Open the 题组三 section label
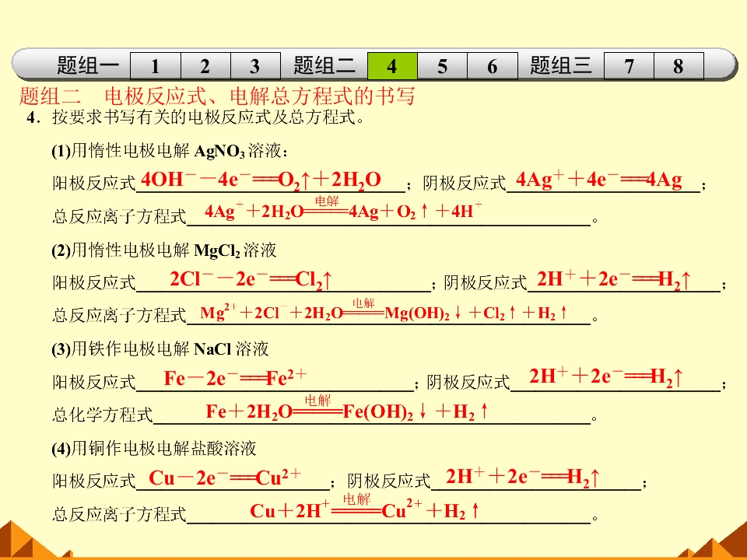747x560 pixels. pos(561,65)
